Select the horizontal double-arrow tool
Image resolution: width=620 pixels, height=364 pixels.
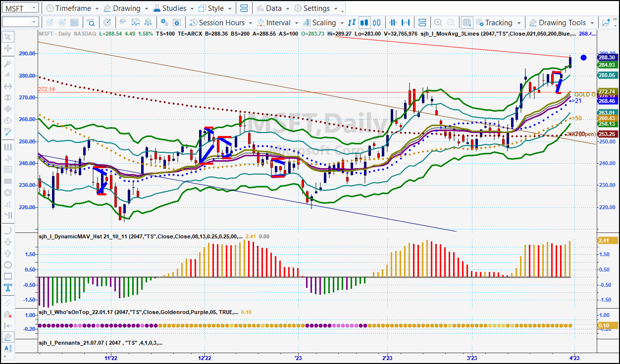8,86
